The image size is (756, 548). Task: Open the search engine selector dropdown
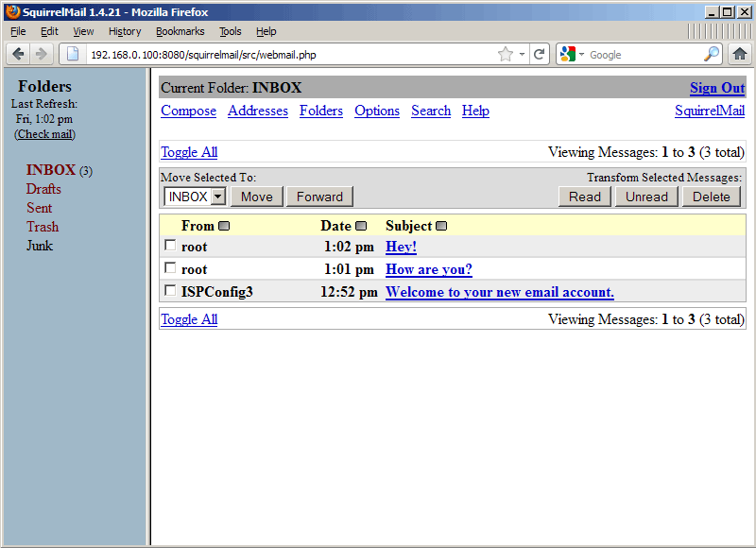[581, 54]
